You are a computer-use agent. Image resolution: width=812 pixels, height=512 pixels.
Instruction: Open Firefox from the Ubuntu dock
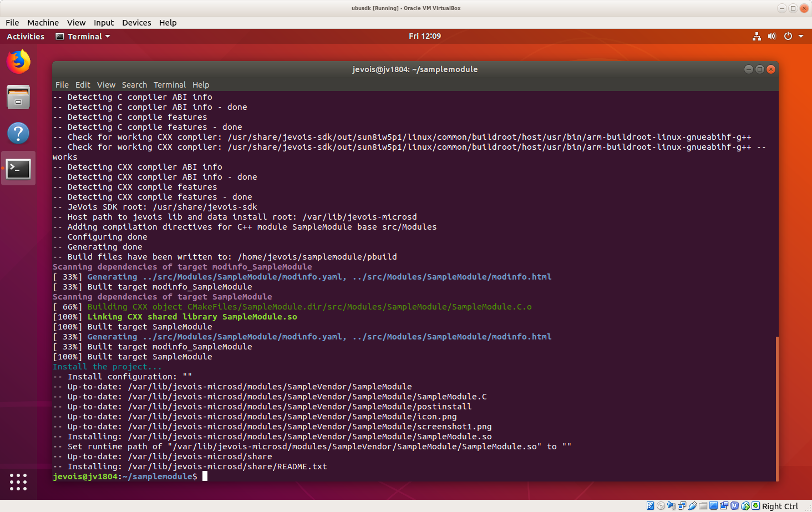18,62
